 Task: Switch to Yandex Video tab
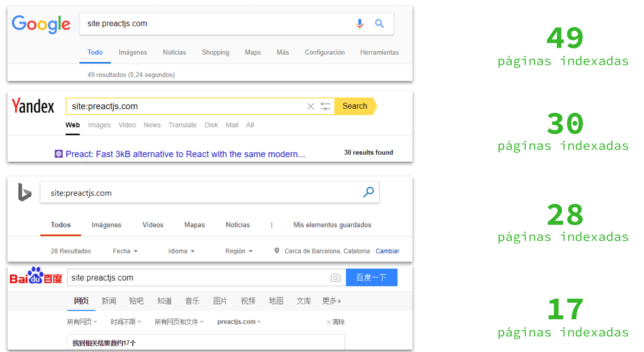(x=127, y=125)
